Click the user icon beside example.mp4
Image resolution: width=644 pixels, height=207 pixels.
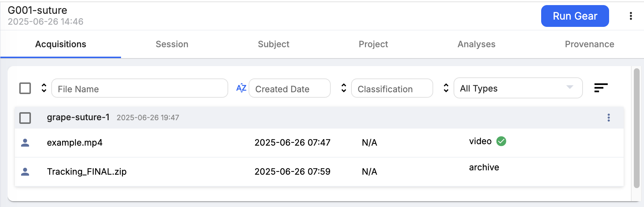[x=25, y=143]
